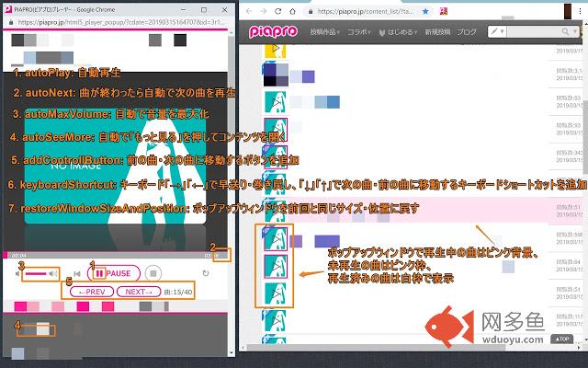
Task: Click the piapro page's horizontal scrollbar
Action: tap(375, 348)
